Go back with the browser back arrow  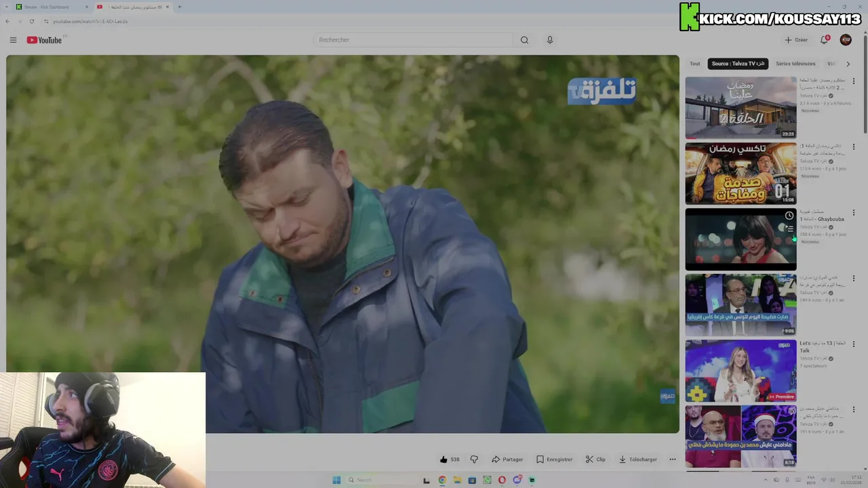7,21
